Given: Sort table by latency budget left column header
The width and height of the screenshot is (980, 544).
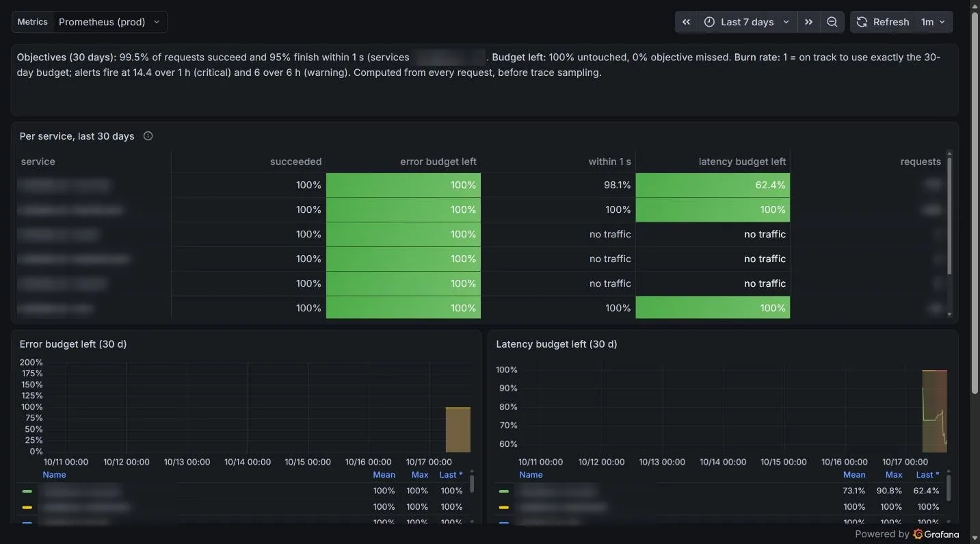Looking at the screenshot, I should pyautogui.click(x=742, y=161).
